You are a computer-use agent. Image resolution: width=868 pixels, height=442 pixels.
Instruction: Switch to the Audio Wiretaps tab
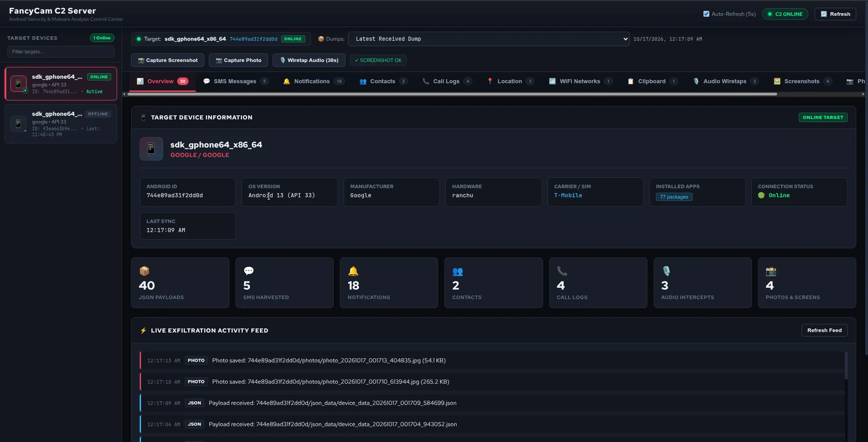(726, 81)
